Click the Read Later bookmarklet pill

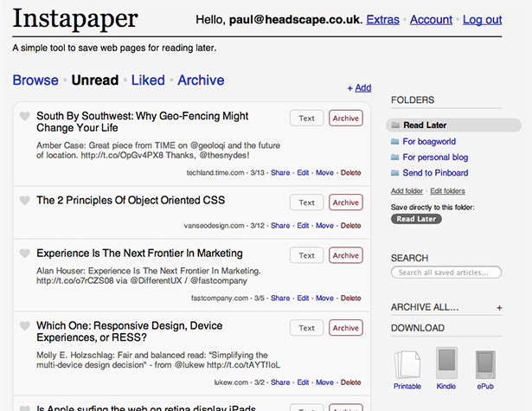(x=416, y=219)
